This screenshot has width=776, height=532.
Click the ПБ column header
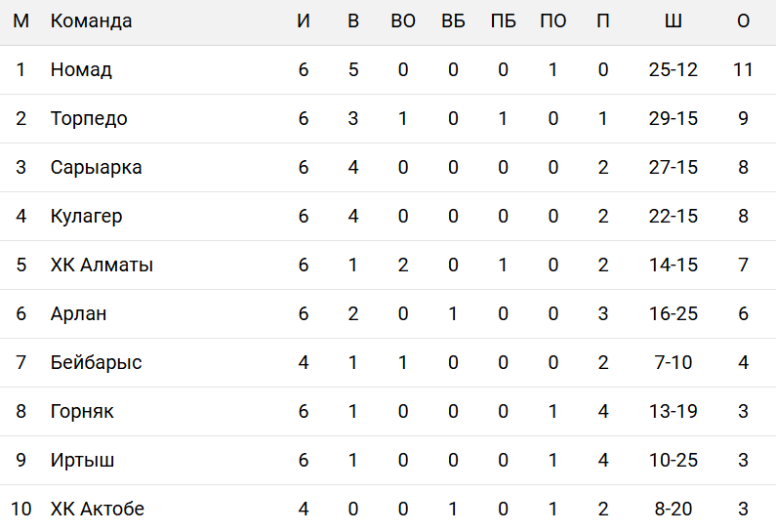pos(503,21)
